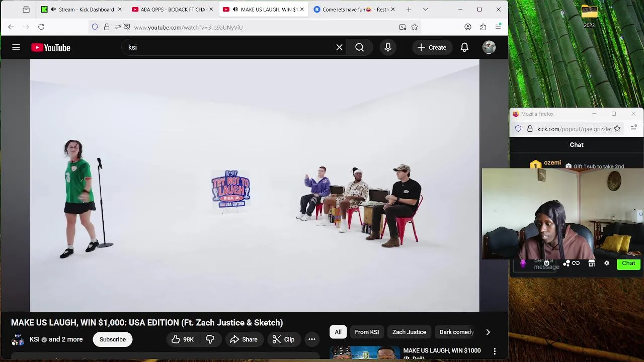The width and height of the screenshot is (644, 362).
Task: Bookmark this YouTube page with the star
Action: click(x=415, y=27)
